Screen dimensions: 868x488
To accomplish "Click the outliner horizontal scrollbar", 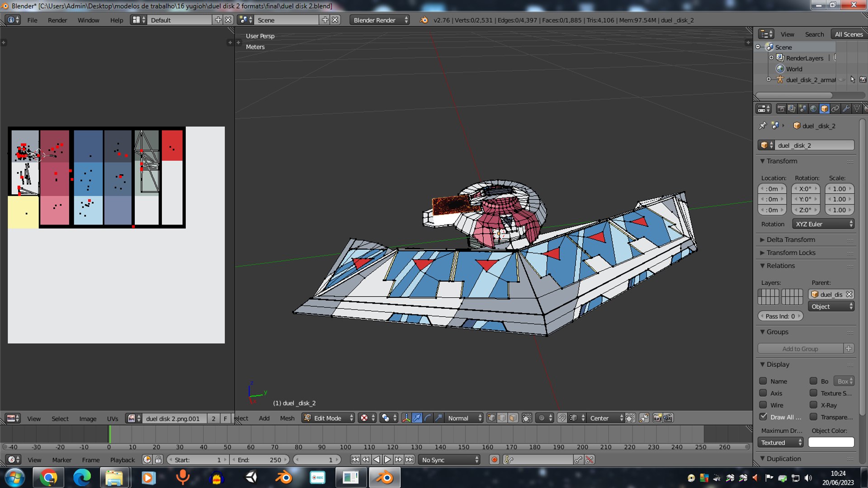I will 794,95.
